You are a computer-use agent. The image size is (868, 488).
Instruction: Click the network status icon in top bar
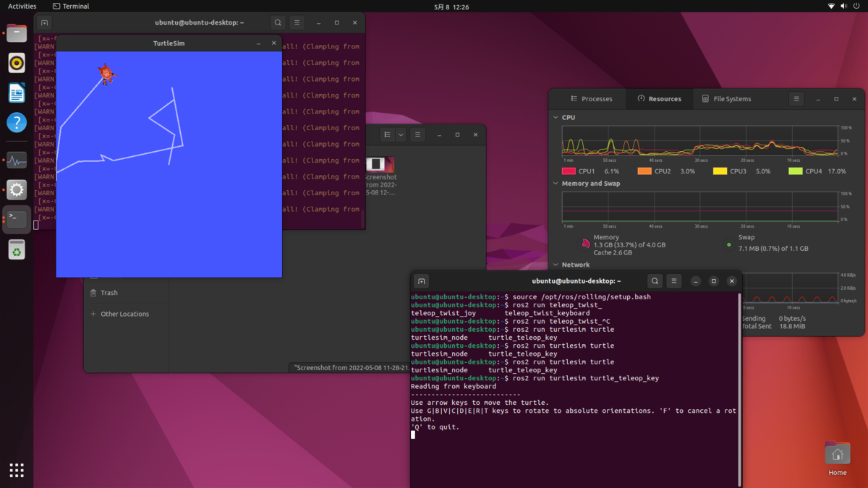pyautogui.click(x=831, y=7)
